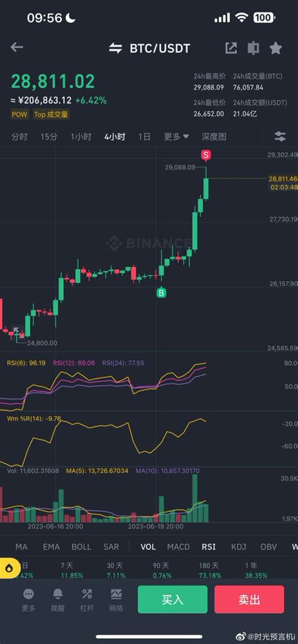This screenshot has width=298, height=644.
Task: Tap the 180天 73.18% performance item
Action: click(x=209, y=570)
